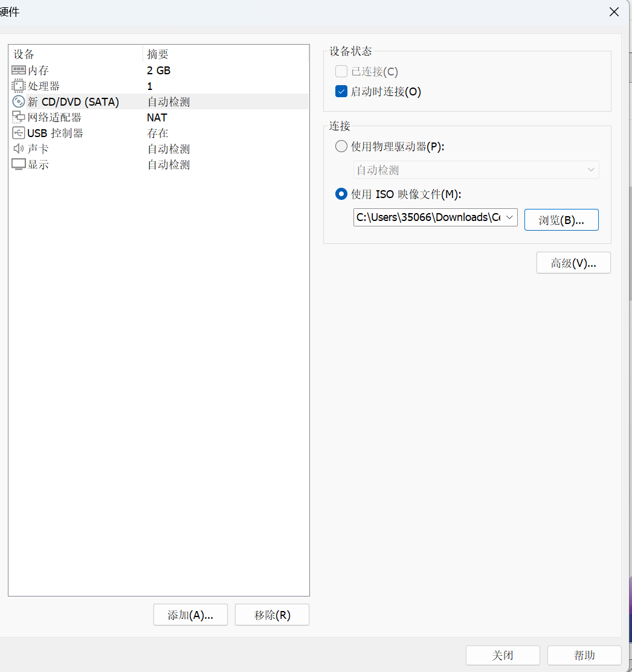Click the sound card speaker icon
632x672 pixels.
pos(19,149)
